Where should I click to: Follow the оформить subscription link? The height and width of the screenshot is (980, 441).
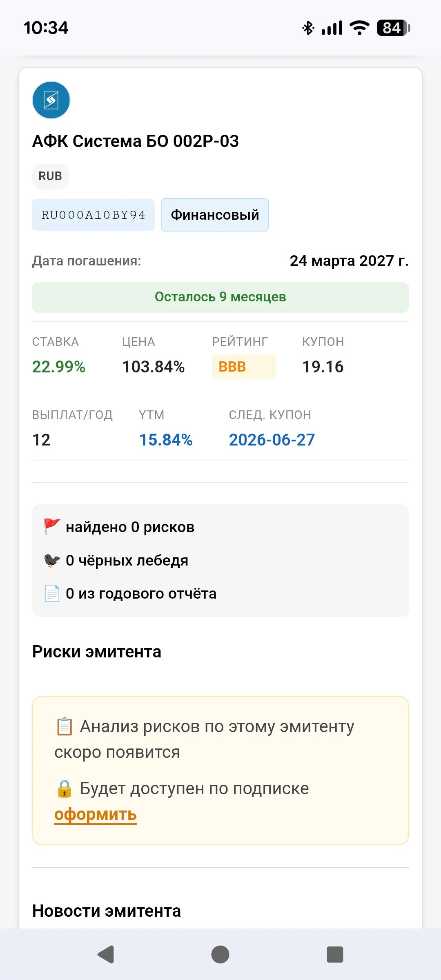pyautogui.click(x=96, y=814)
